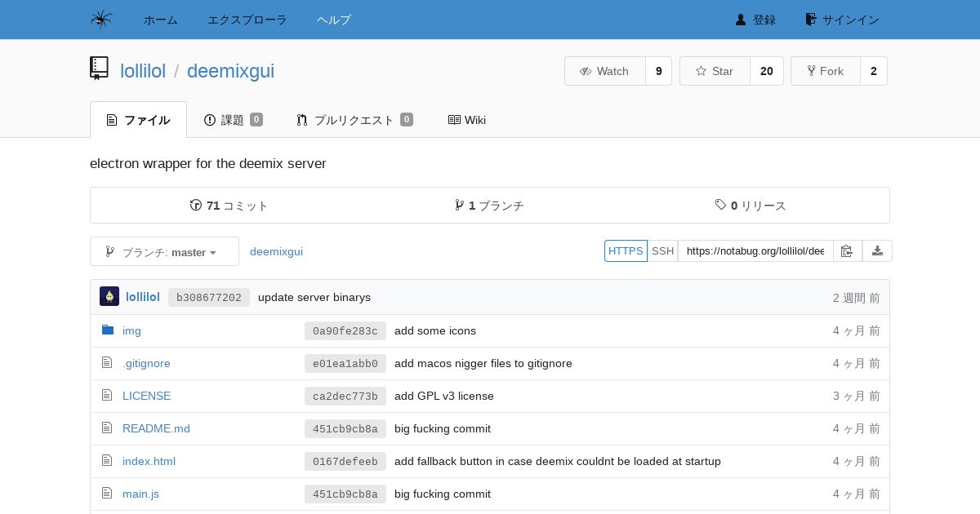Click the file icon next to LICENSE

click(107, 395)
